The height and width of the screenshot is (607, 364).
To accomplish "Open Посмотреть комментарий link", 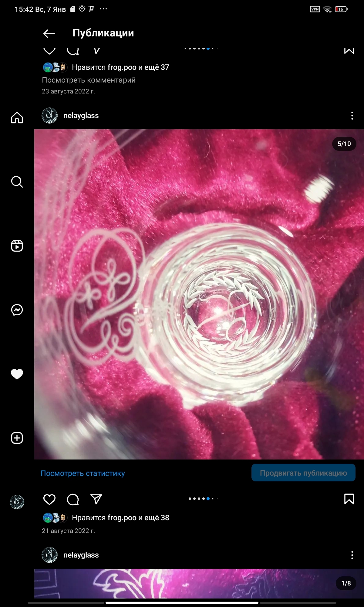I will click(x=89, y=80).
